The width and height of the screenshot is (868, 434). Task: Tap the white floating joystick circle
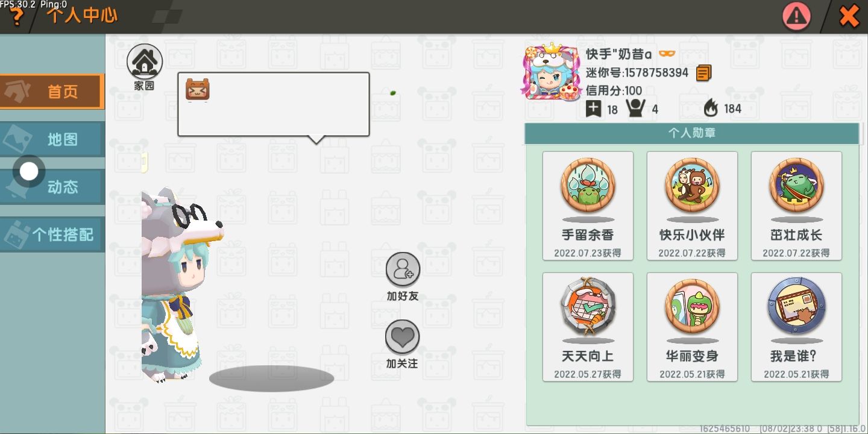28,172
